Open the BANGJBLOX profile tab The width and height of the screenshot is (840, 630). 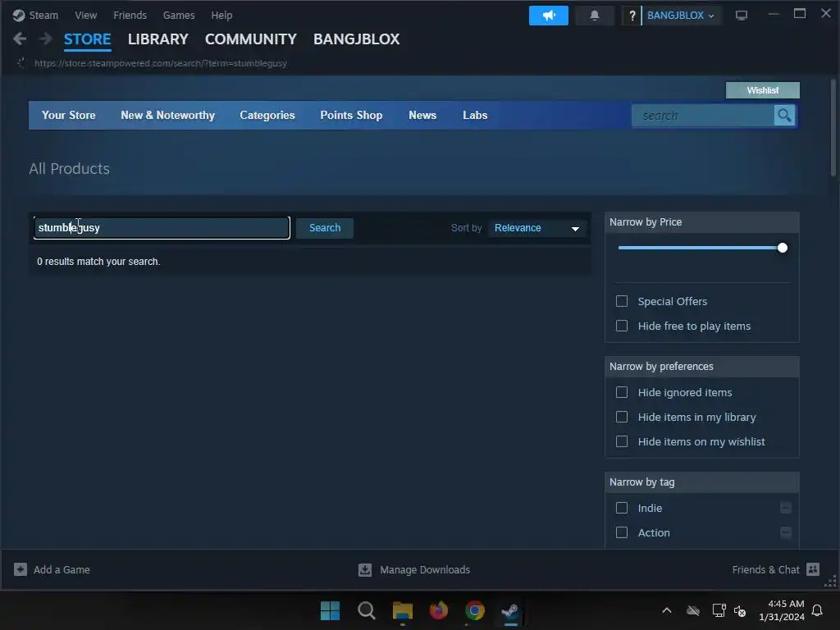[356, 39]
